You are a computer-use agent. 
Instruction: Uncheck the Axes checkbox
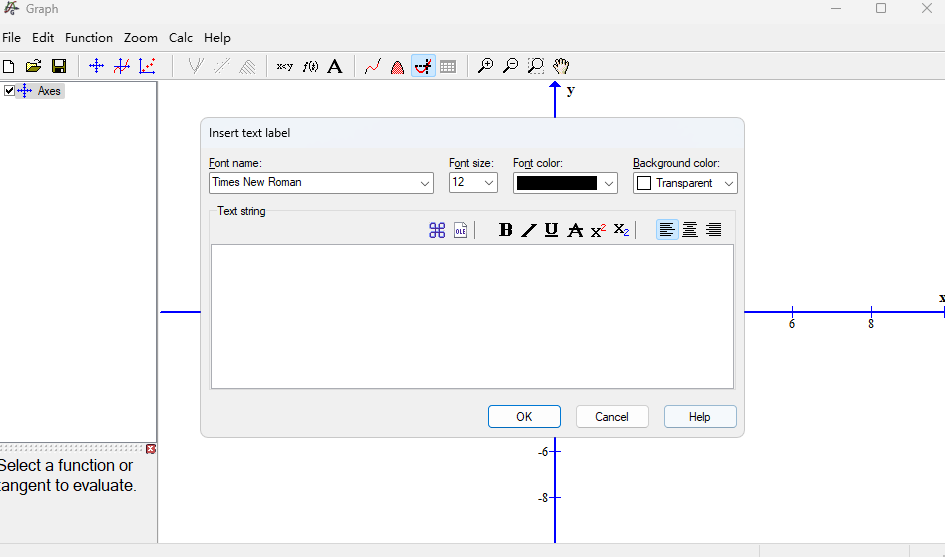(x=10, y=91)
